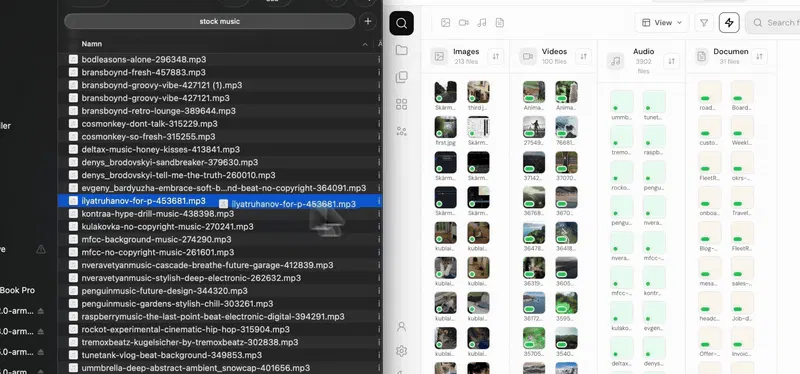Viewport: 800px width, 374px height.
Task: Click the Audio column music-note icon
Action: [616, 61]
